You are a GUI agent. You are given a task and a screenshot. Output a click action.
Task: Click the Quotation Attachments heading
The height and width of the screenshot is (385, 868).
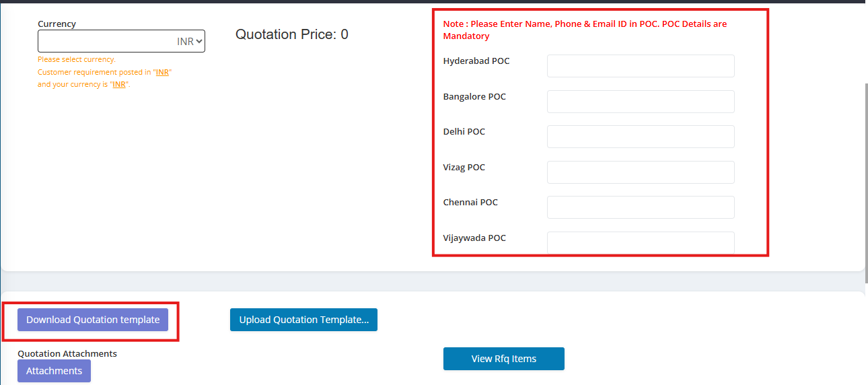click(x=67, y=353)
